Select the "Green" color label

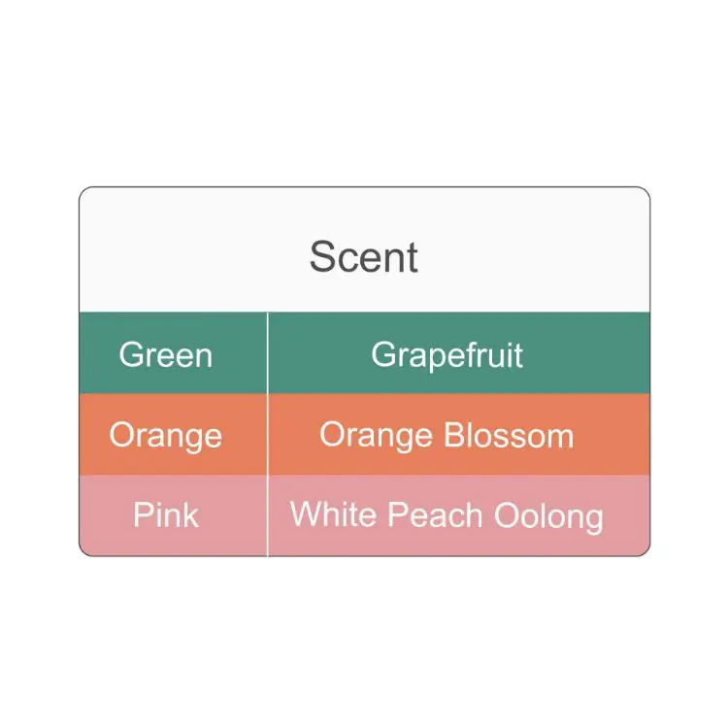coord(165,354)
